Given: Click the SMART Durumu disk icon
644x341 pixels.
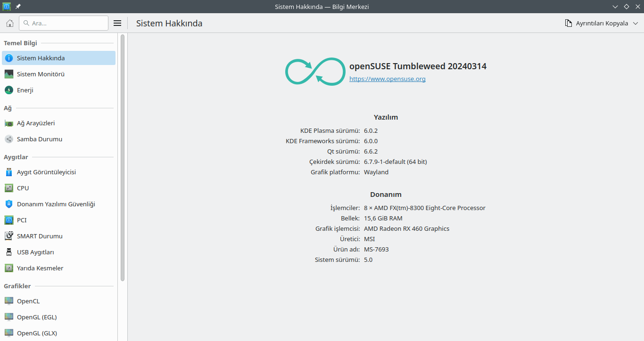Looking at the screenshot, I should [x=9, y=236].
